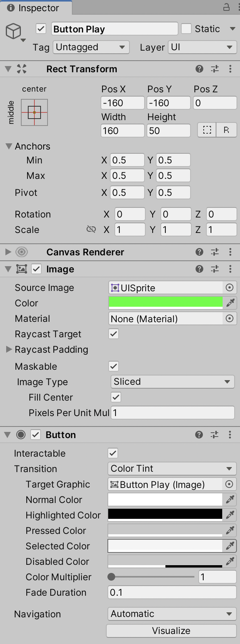The height and width of the screenshot is (644, 240).
Task: Click the green Image Color swatch
Action: click(165, 302)
